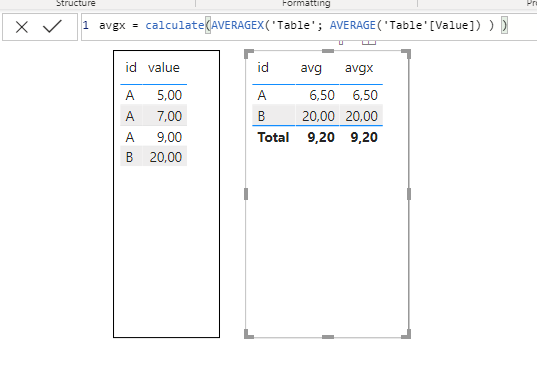Click the 'id' header in the selected table
Image resolution: width=537 pixels, height=369 pixels.
pos(263,67)
